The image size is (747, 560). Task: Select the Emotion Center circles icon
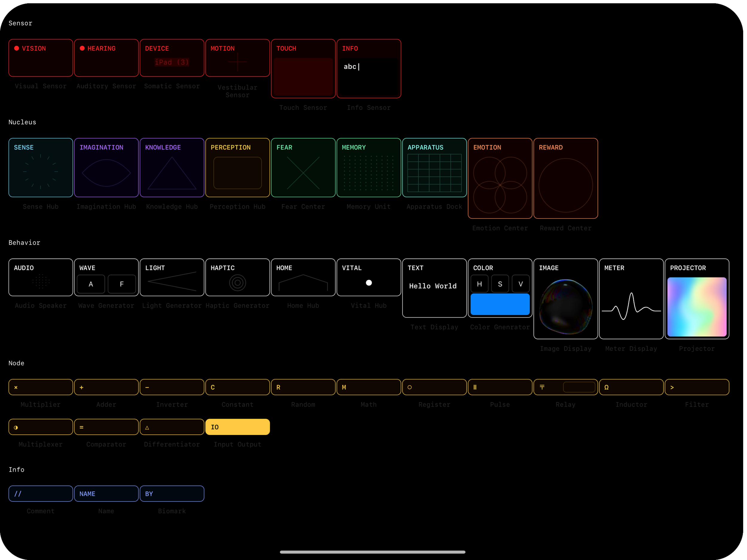[500, 185]
